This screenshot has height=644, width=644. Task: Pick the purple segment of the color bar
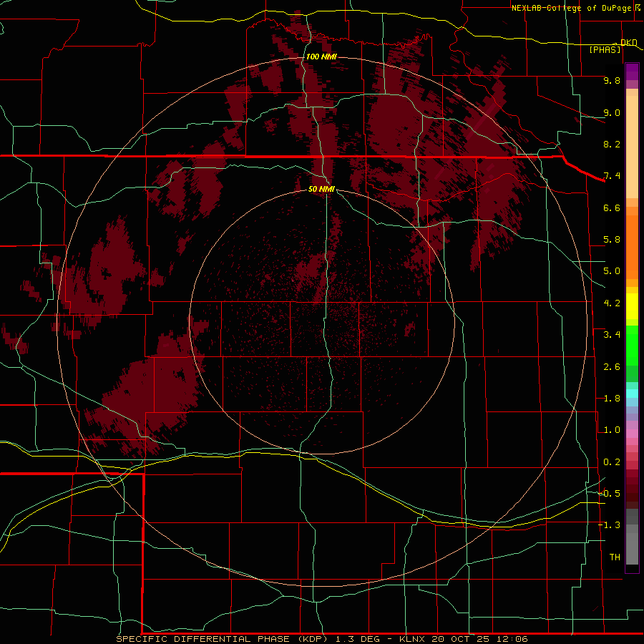click(632, 72)
